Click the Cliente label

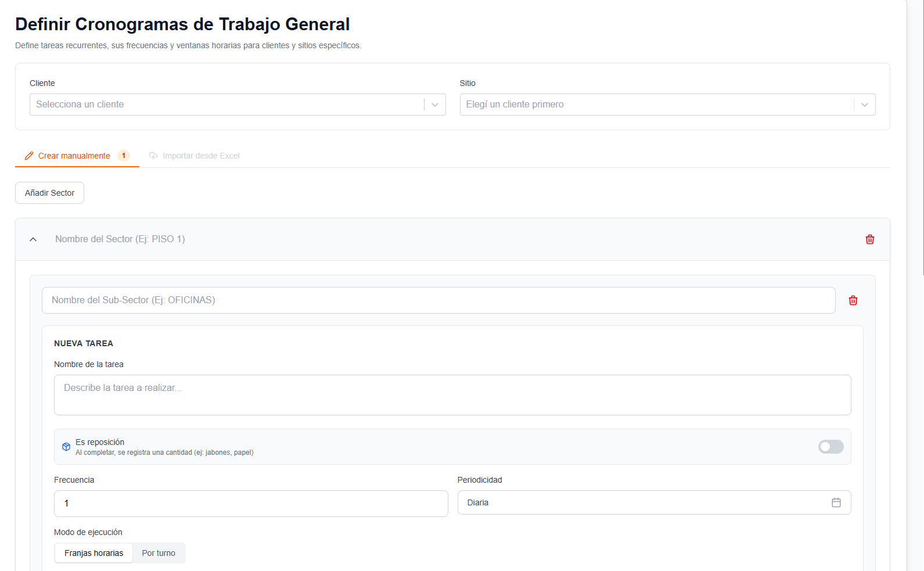pyautogui.click(x=42, y=83)
